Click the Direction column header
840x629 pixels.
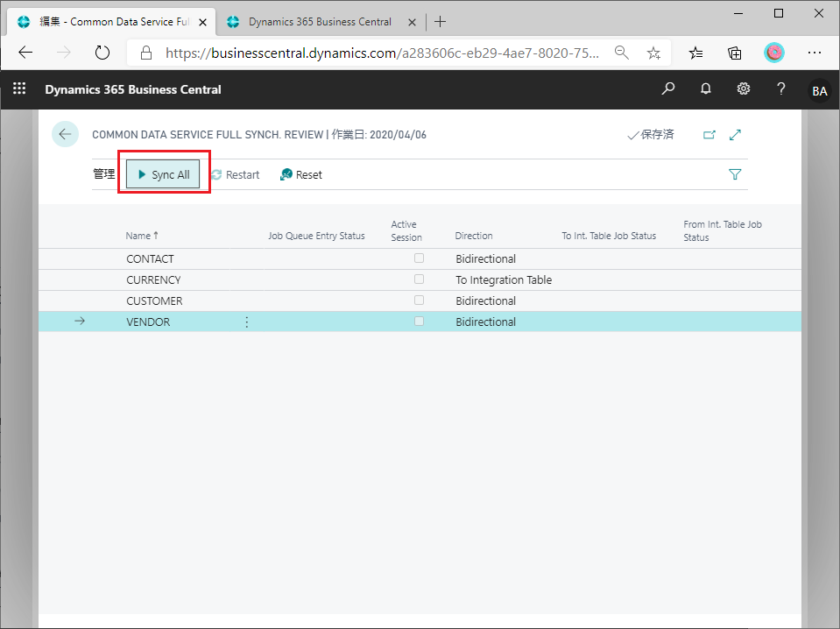pos(474,236)
